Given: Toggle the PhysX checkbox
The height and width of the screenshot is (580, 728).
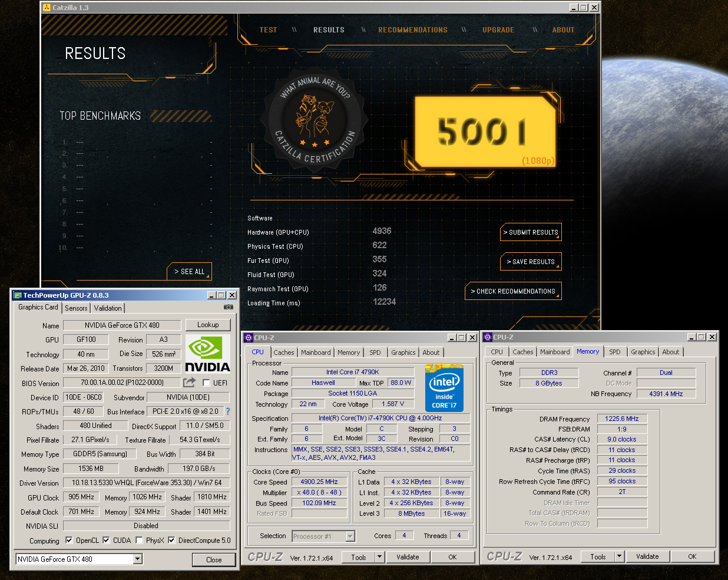Looking at the screenshot, I should coord(139,540).
